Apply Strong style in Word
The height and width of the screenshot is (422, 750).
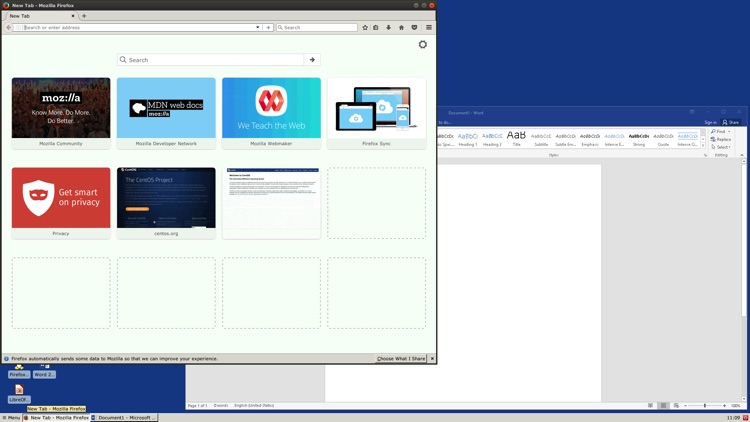click(639, 139)
